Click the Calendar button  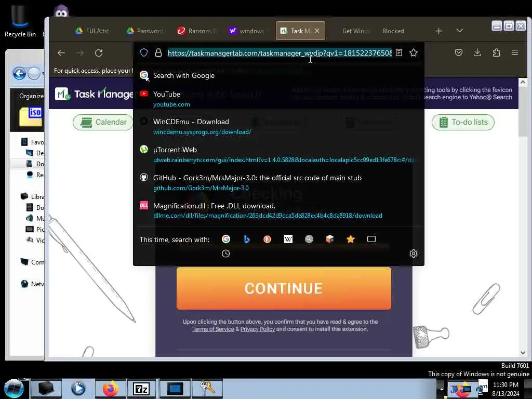[103, 122]
